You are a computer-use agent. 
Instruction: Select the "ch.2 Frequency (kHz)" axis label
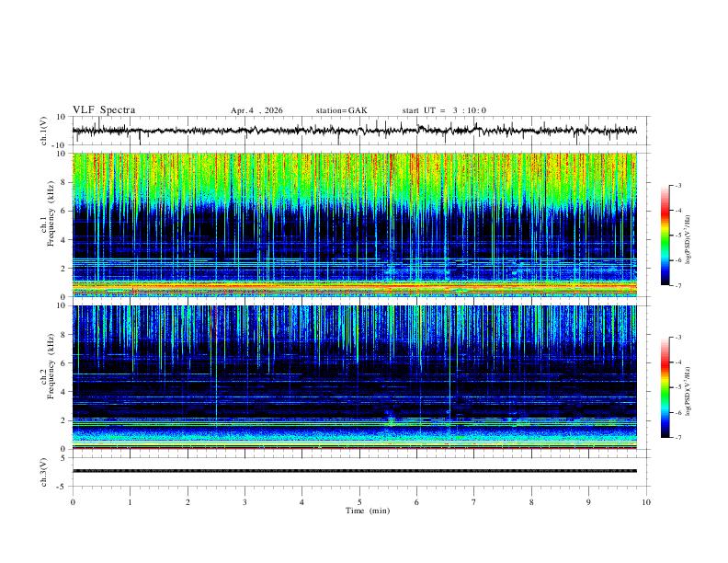[x=48, y=366]
